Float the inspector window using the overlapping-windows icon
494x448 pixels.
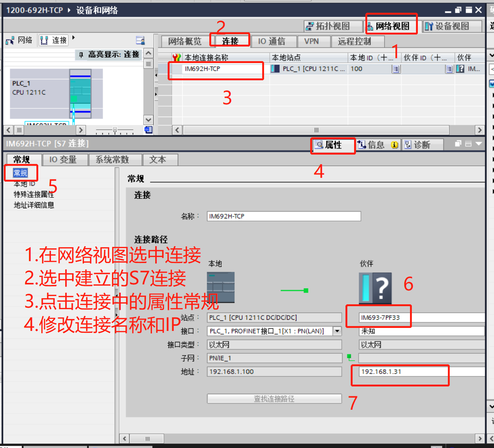pos(458,143)
